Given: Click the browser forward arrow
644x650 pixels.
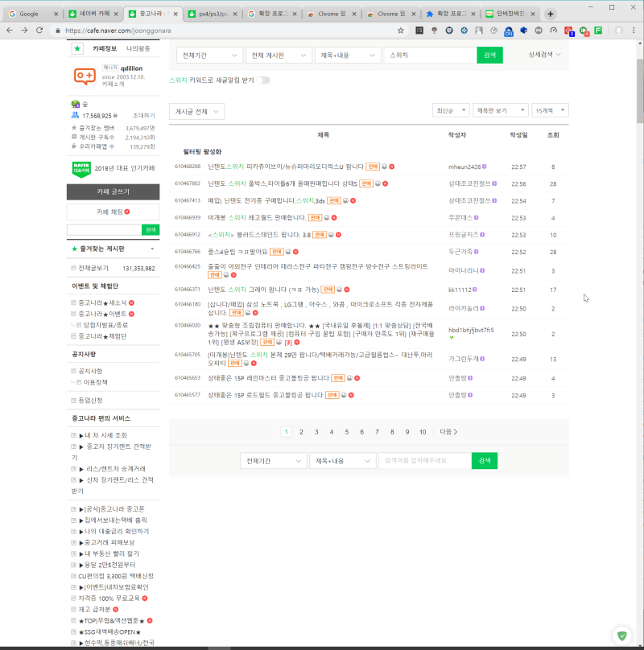Looking at the screenshot, I should [24, 31].
